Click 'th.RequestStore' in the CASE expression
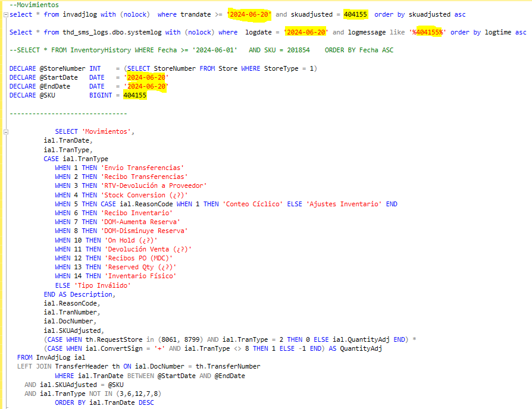Viewport: 532px width, 409px height. click(x=114, y=339)
